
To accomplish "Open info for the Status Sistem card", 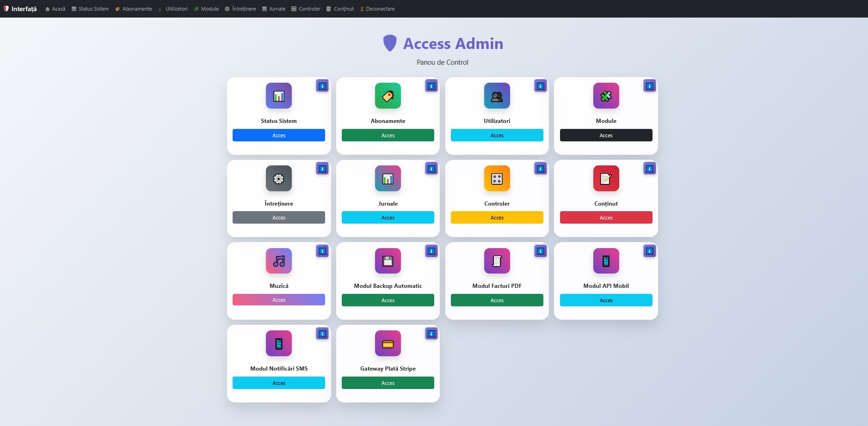I will click(322, 85).
